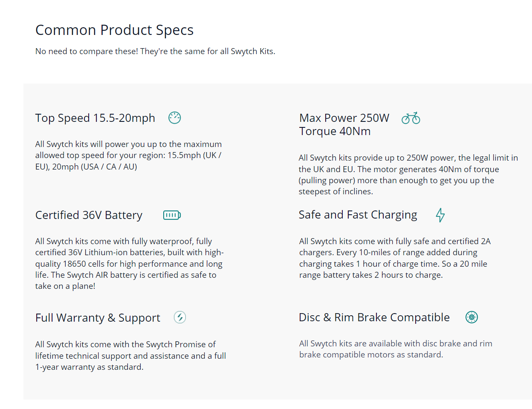
Task: Click the speedometer icon beside Top Speed
Action: pos(175,118)
